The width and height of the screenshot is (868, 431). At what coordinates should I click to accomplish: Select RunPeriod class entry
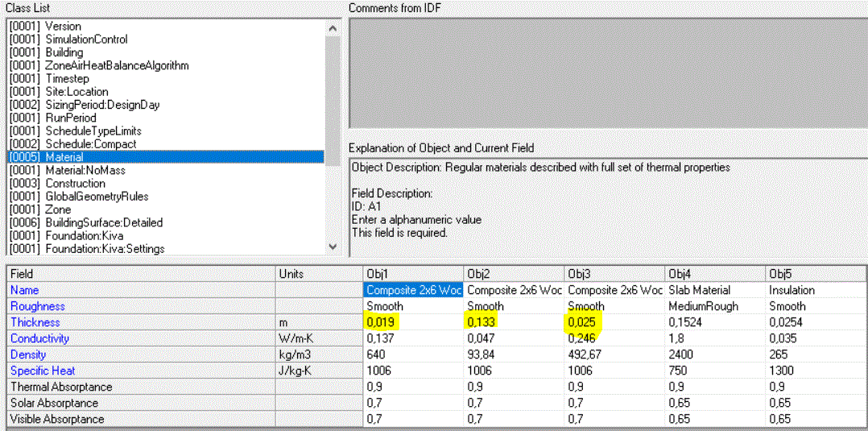166,118
